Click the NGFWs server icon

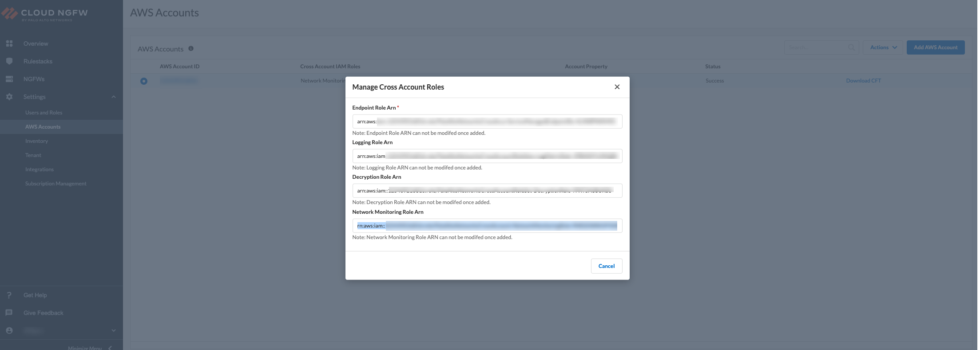[9, 79]
